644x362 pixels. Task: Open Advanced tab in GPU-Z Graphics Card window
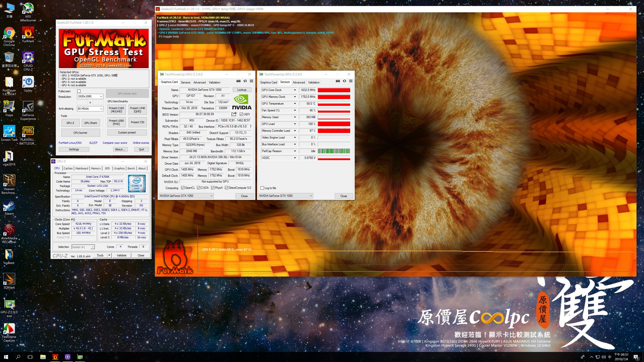199,82
